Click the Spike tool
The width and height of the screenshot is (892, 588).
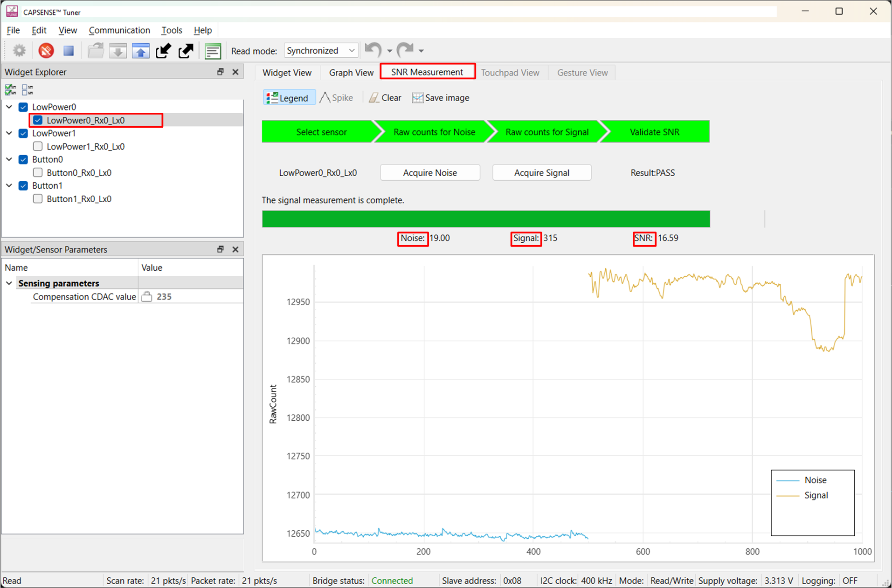337,98
